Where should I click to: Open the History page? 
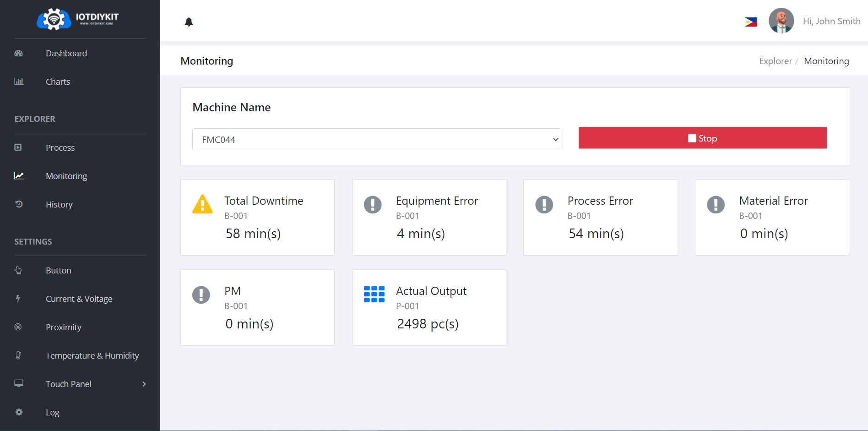tap(59, 204)
